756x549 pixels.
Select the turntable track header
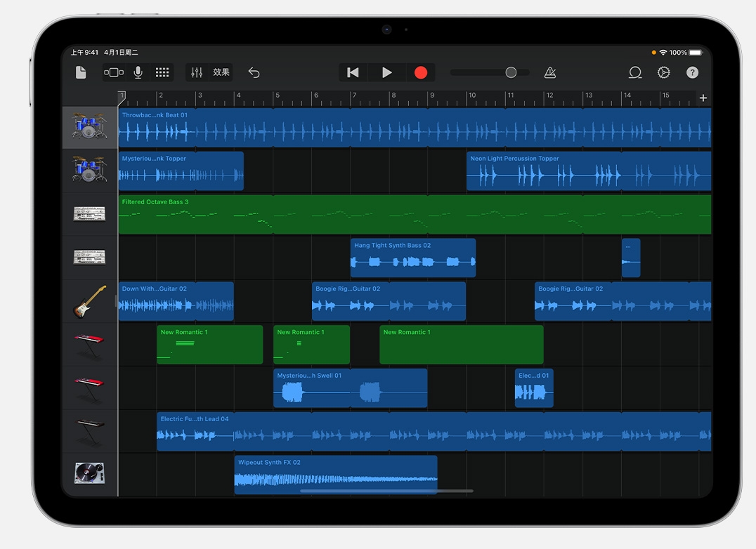[90, 474]
